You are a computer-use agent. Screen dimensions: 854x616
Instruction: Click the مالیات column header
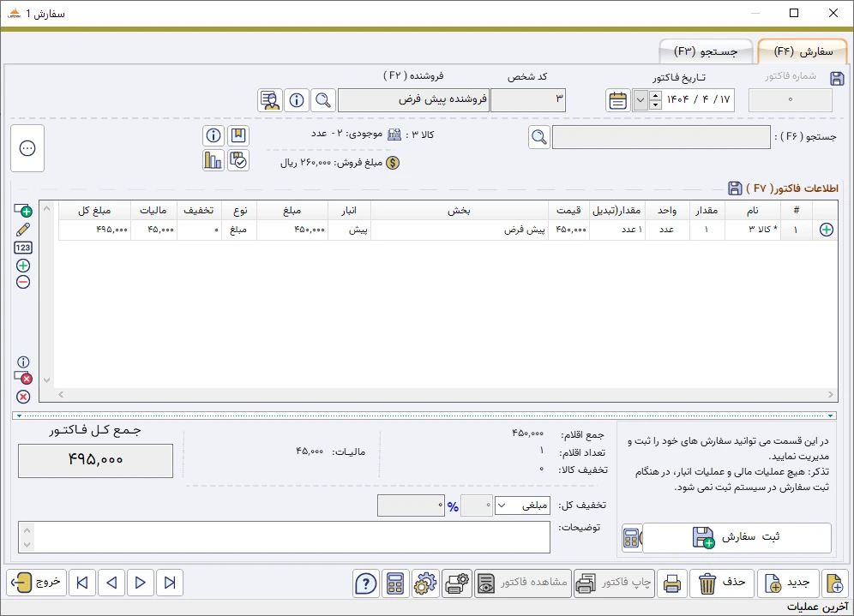click(153, 211)
